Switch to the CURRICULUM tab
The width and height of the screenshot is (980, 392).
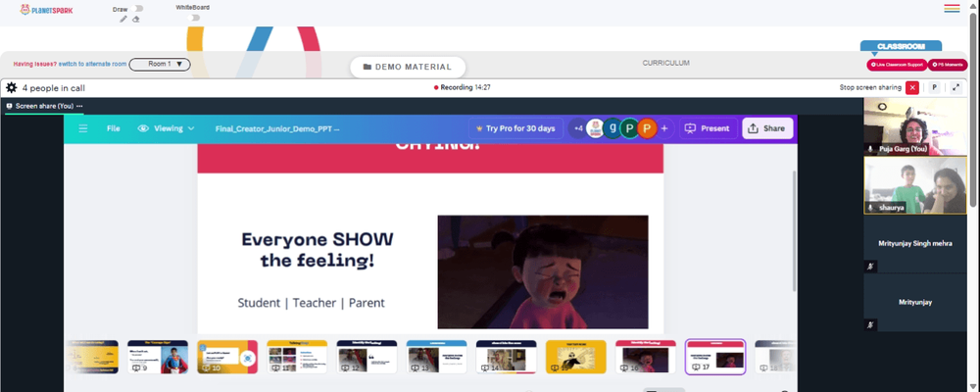[x=665, y=63]
